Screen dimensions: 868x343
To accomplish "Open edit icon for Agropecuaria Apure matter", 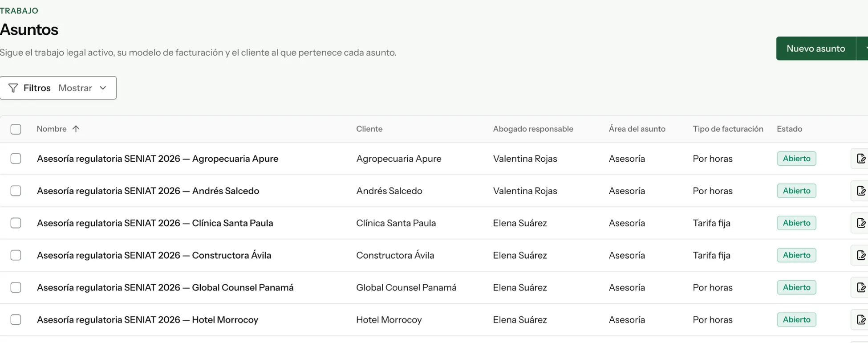I will (860, 159).
